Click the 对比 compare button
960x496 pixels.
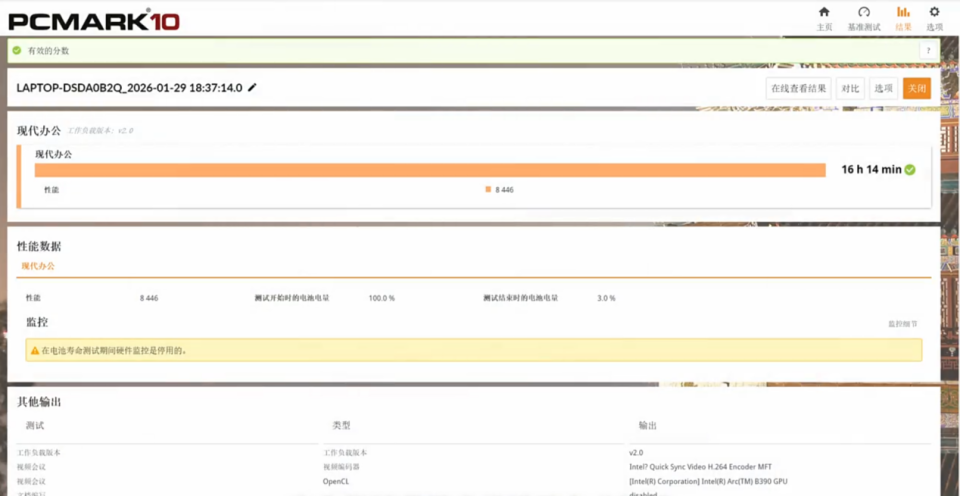pyautogui.click(x=850, y=88)
